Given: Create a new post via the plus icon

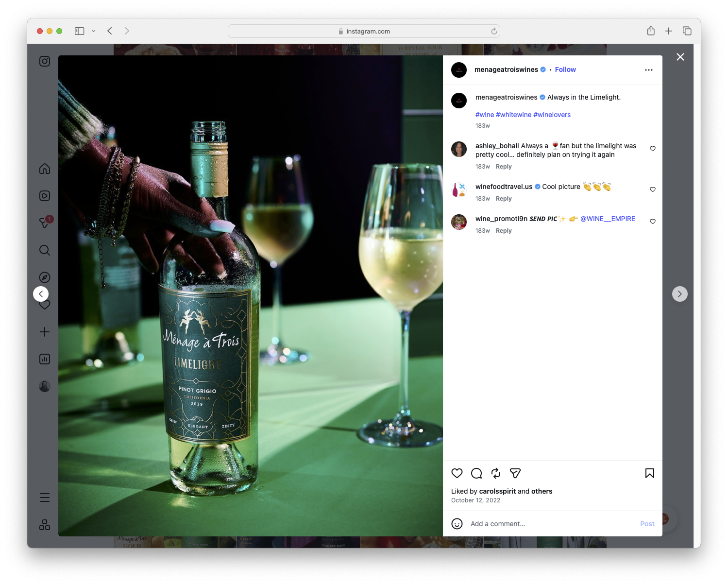Looking at the screenshot, I should (44, 332).
